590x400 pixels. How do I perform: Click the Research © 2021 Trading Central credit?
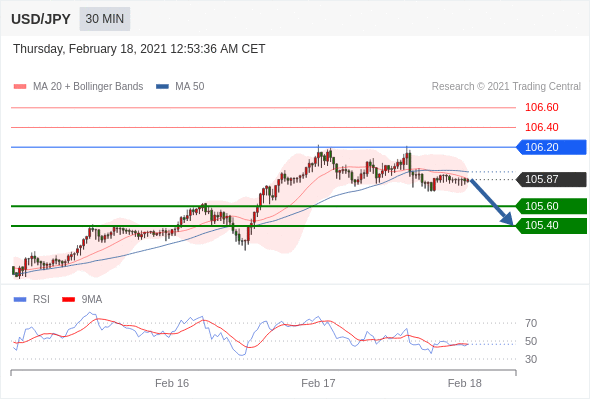click(x=506, y=87)
